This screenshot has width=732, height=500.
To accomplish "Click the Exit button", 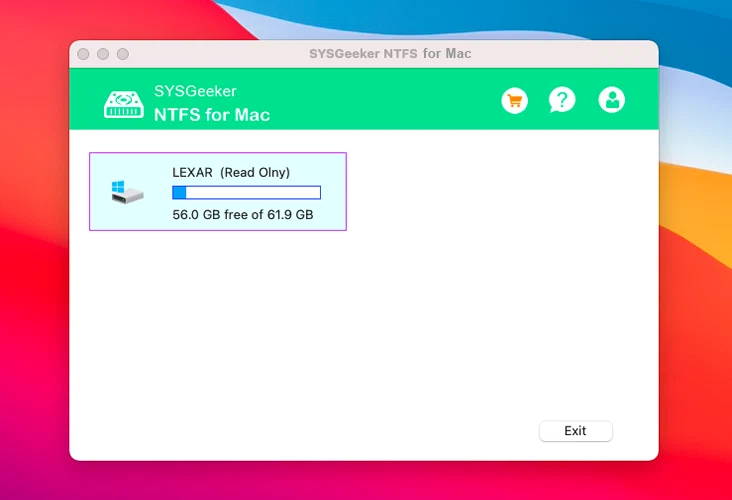I will [576, 431].
